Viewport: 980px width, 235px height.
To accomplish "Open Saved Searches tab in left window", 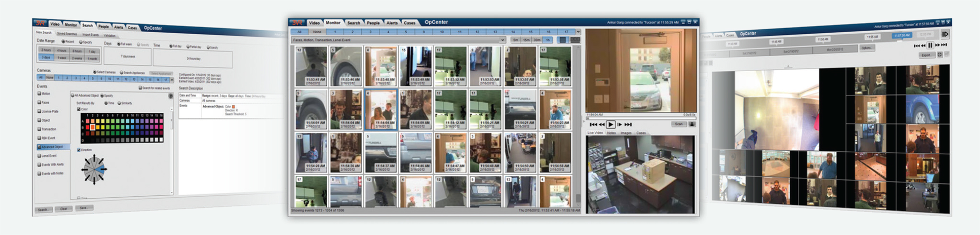I will (67, 34).
